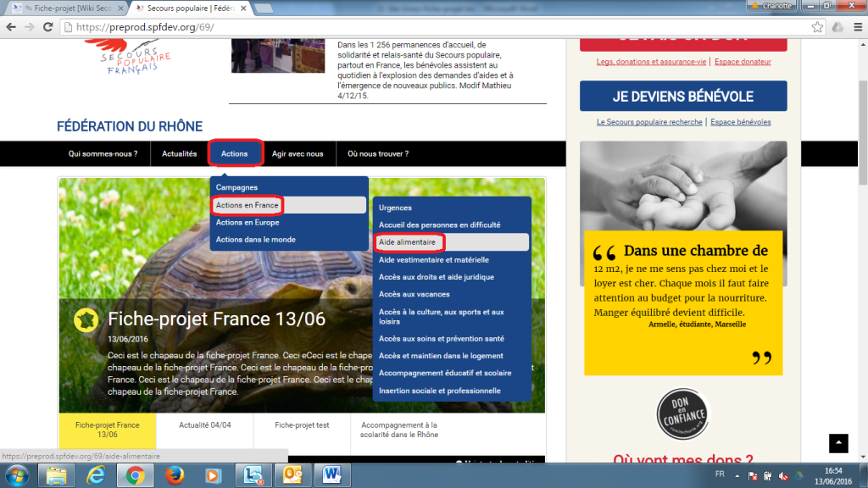Open the Agir avec nous menu
Image resolution: width=868 pixels, height=488 pixels.
(x=298, y=154)
